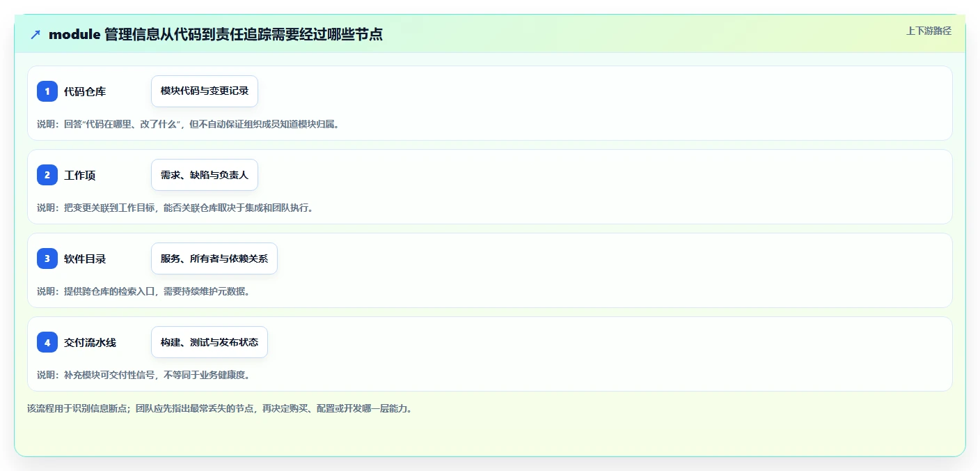Screen dimensions: 980x471
Task: Click the description starting 补充模块可交付性信号
Action: pyautogui.click(x=143, y=375)
